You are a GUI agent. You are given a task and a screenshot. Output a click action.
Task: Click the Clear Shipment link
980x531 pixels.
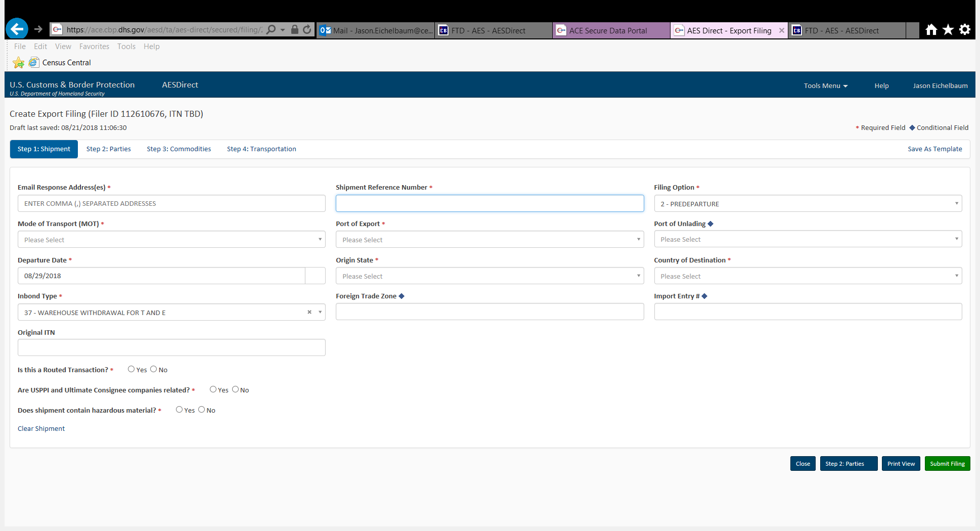[x=41, y=428]
